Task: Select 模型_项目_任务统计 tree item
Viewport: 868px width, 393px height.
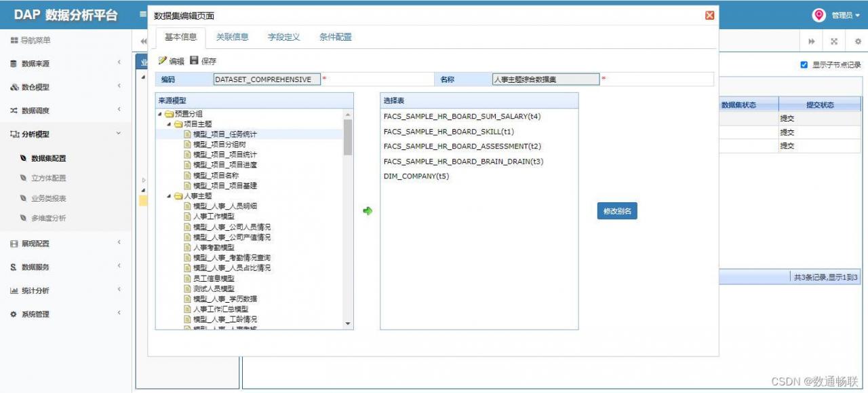Action: point(225,134)
